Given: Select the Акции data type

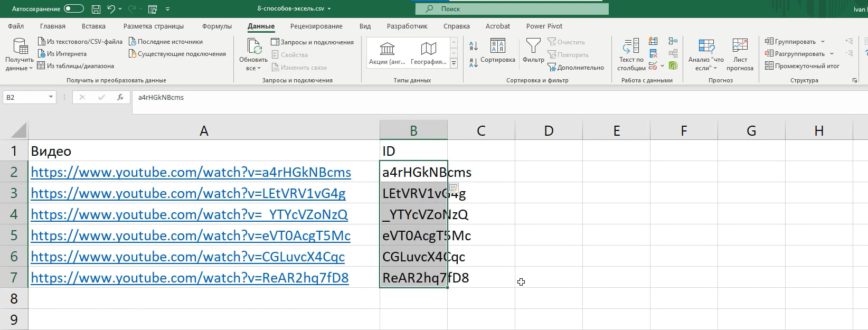Looking at the screenshot, I should click(x=387, y=53).
